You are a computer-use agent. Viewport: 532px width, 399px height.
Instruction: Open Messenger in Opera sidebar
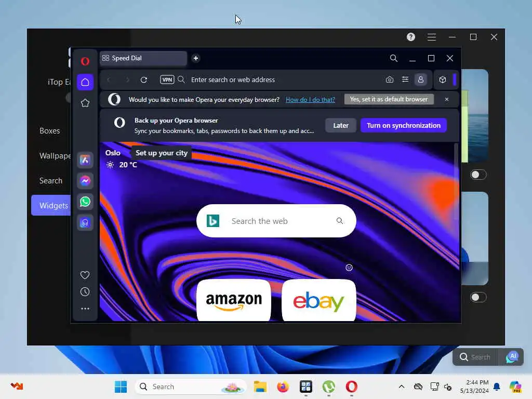(x=85, y=181)
